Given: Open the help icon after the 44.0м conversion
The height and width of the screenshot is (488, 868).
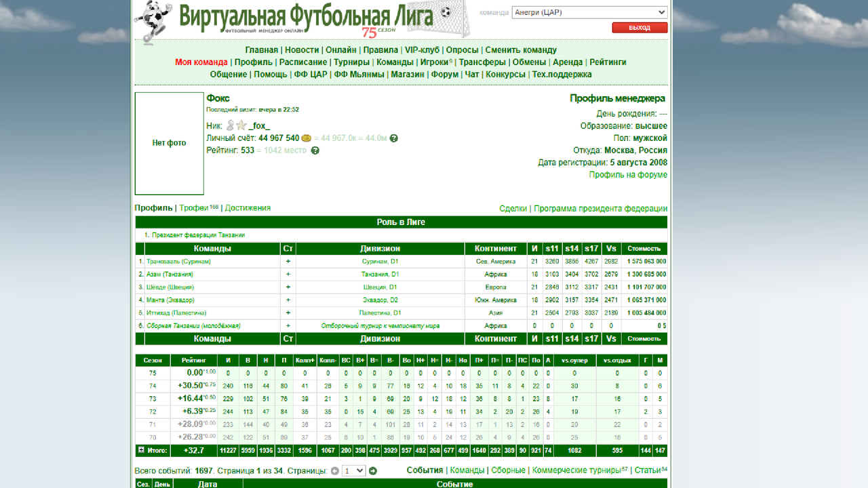Looking at the screenshot, I should coord(393,138).
